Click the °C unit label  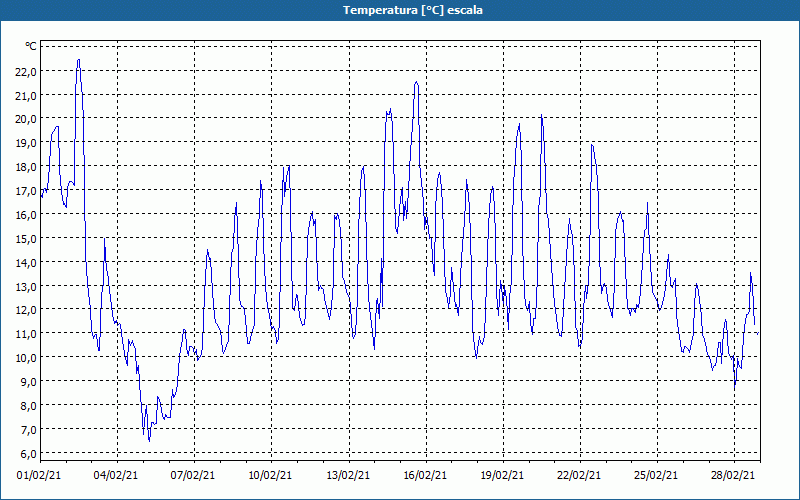pyautogui.click(x=31, y=47)
